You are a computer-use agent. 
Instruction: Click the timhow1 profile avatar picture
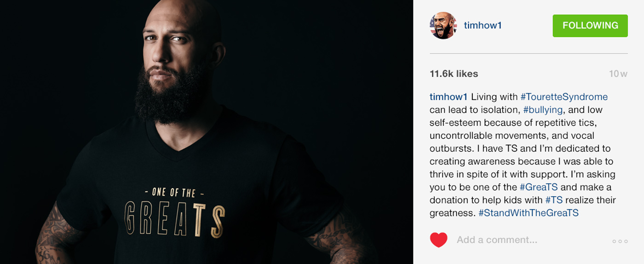click(443, 25)
